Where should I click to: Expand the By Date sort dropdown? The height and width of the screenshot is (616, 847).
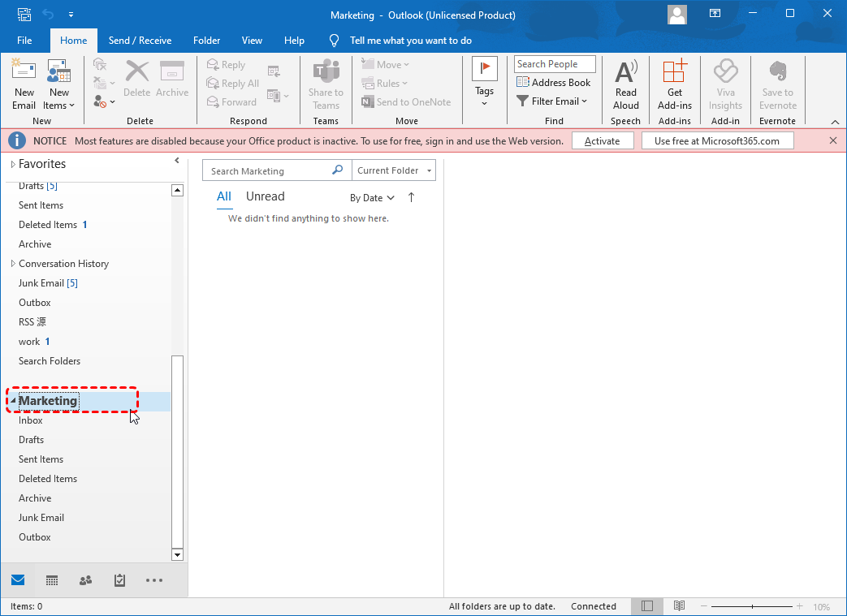tap(372, 198)
